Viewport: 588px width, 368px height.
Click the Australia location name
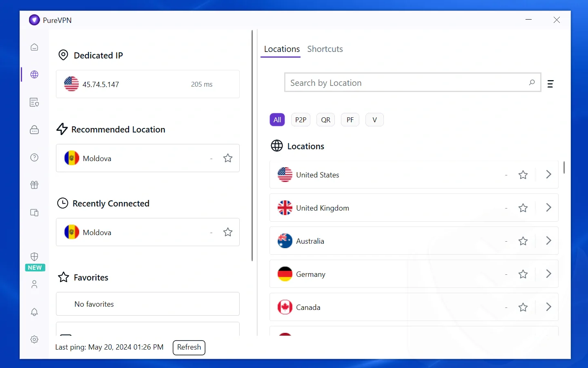point(310,241)
